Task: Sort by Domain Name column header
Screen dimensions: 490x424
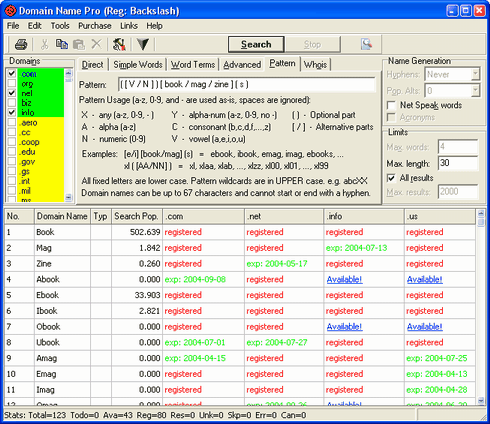Action: pos(62,216)
